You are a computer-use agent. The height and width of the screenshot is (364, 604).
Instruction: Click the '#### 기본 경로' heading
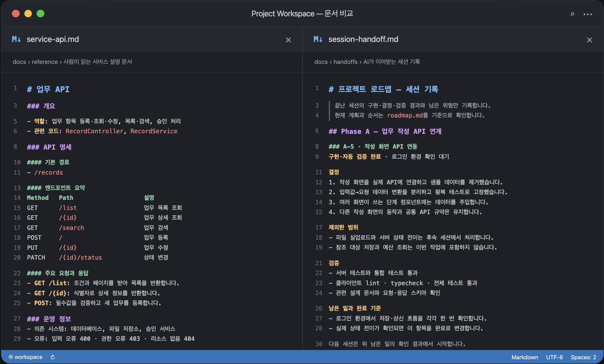click(48, 162)
